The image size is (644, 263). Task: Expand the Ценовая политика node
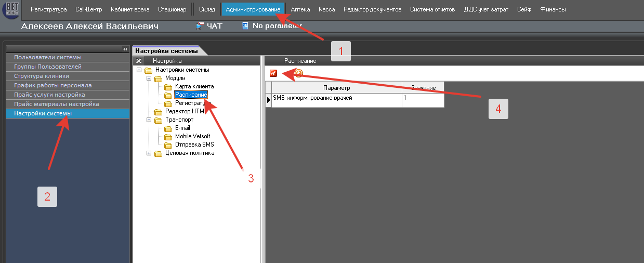tap(149, 153)
